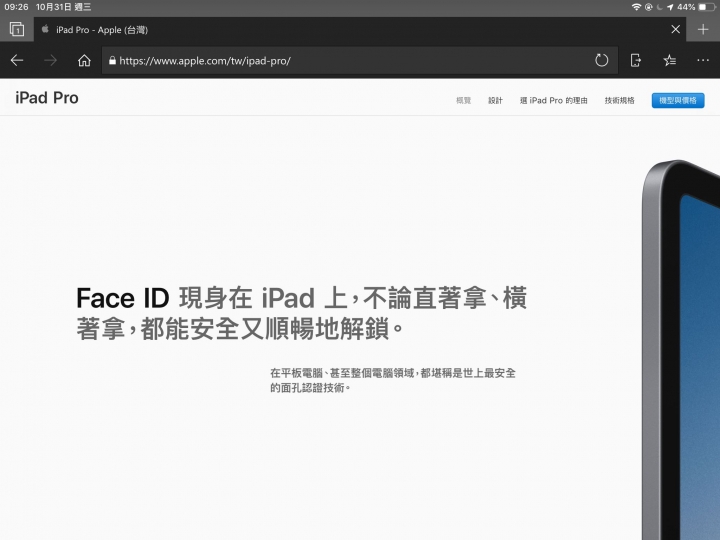Open the 技術規格 section
This screenshot has width=720, height=540.
click(x=619, y=101)
